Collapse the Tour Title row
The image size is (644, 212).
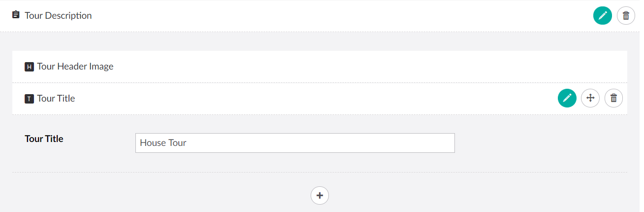295,99
